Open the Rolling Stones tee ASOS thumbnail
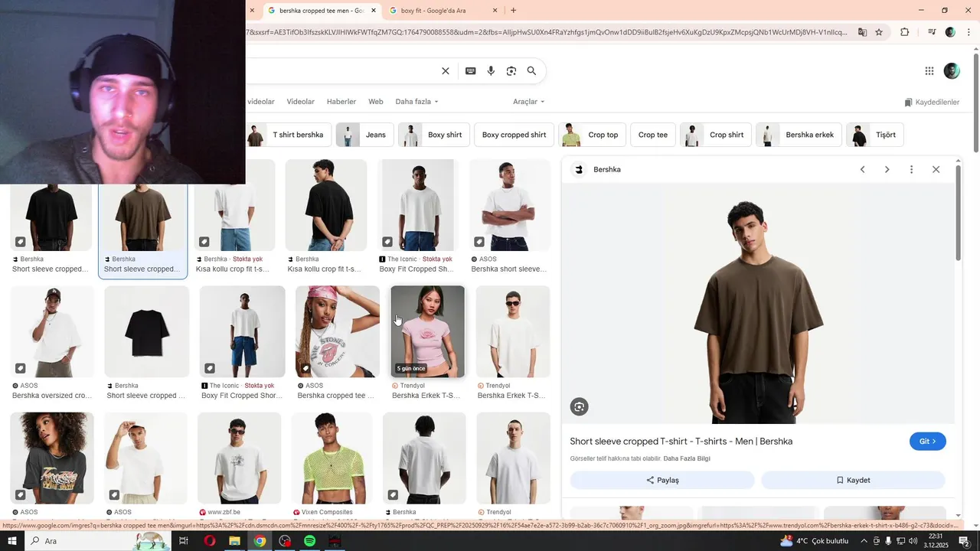Viewport: 980px width, 551px height. (x=338, y=331)
